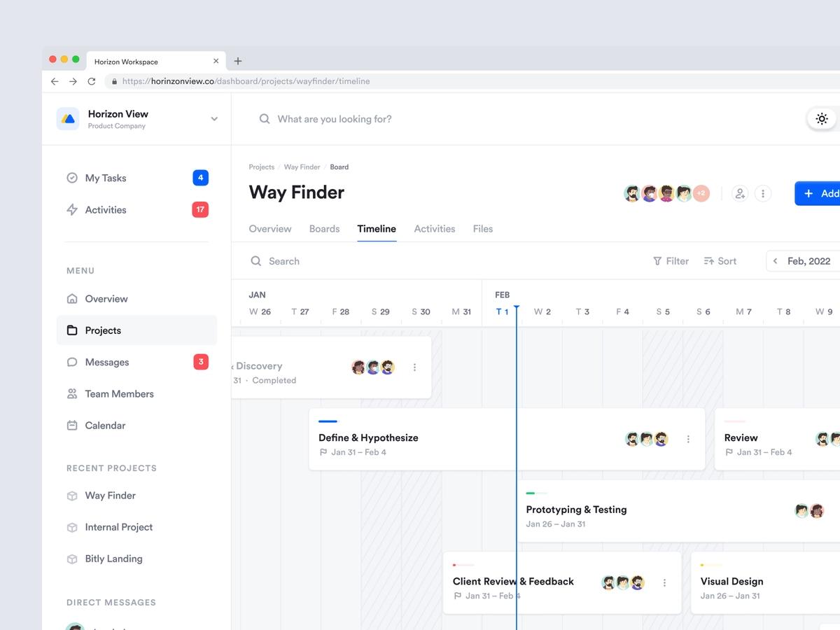Screen dimensions: 840x630
Task: Open the Filter options
Action: [671, 261]
